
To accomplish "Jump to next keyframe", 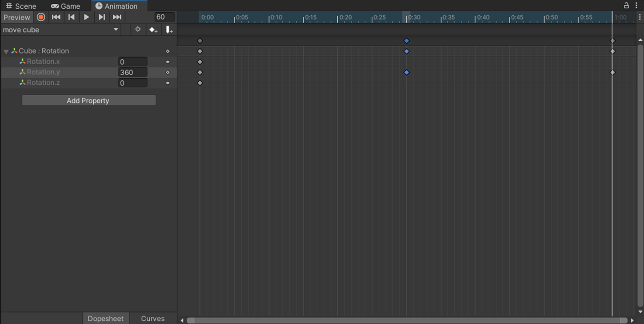I will tap(101, 17).
